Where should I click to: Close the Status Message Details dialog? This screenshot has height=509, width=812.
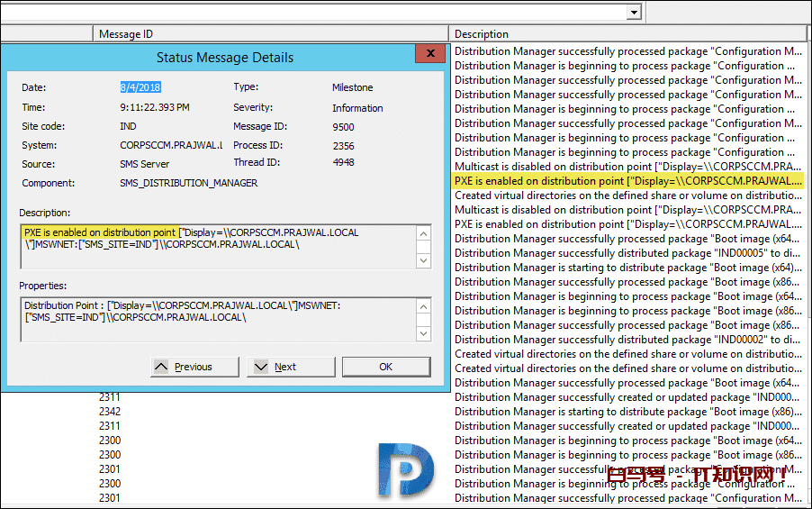click(429, 56)
